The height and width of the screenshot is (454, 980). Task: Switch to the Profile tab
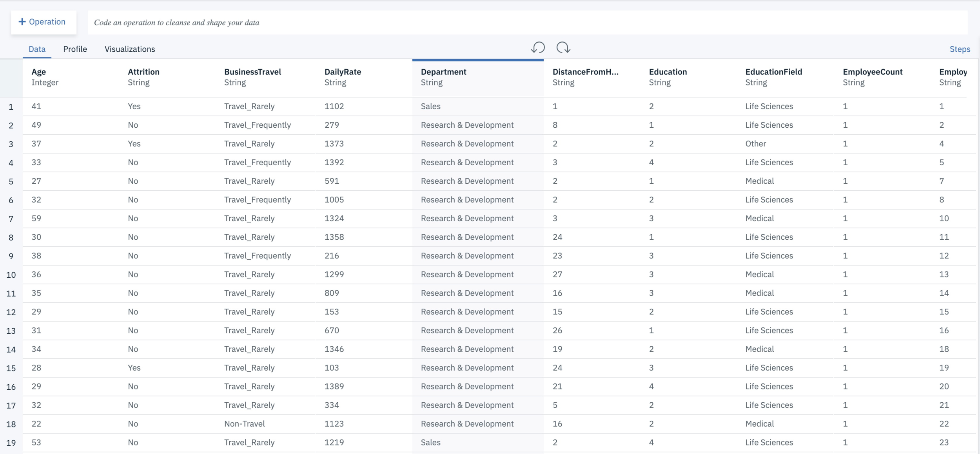pyautogui.click(x=75, y=49)
